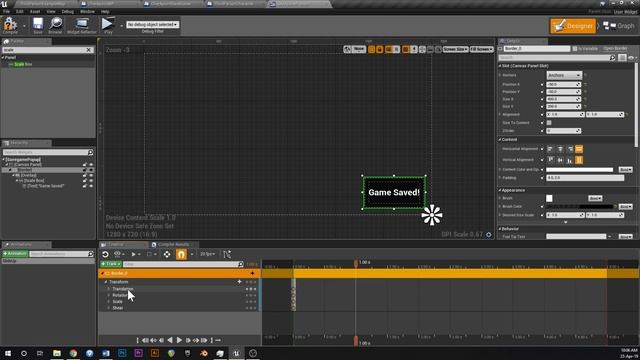640x360 pixels.
Task: Open the Debug menu
Action: click(68, 12)
